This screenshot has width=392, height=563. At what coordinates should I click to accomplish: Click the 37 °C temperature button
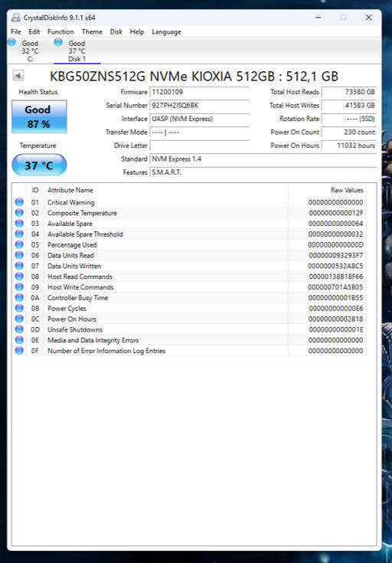39,165
